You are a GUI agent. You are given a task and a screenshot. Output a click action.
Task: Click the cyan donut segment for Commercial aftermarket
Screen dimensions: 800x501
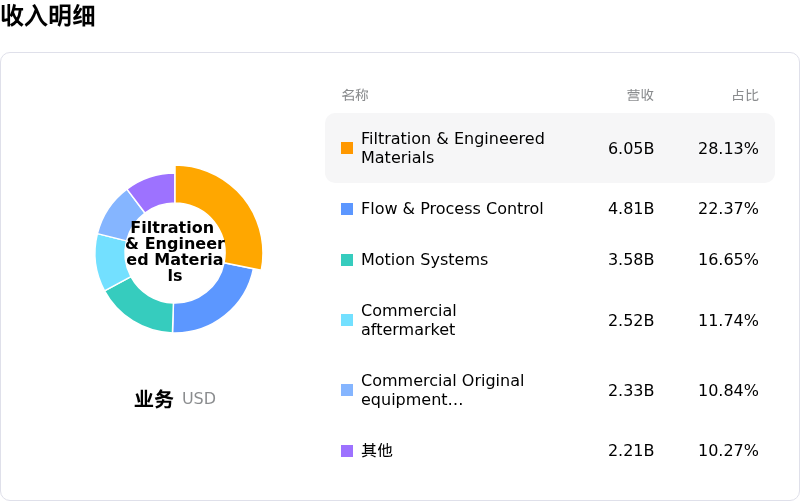[x=110, y=261]
